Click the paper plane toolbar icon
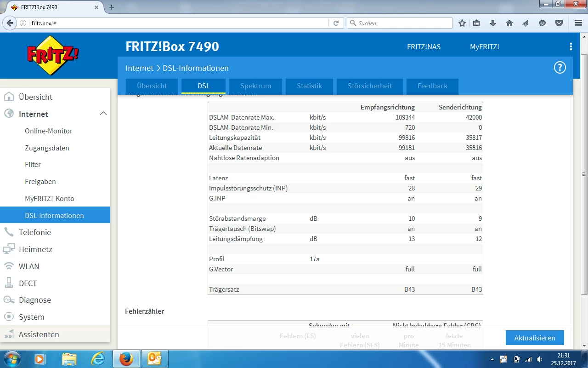 point(526,23)
